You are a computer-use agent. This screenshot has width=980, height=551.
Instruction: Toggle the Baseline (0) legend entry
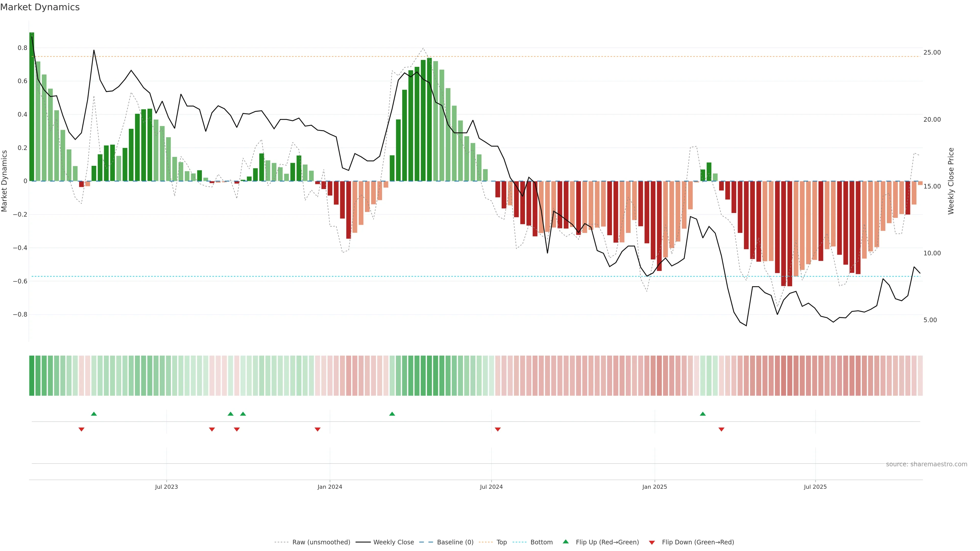pyautogui.click(x=455, y=542)
